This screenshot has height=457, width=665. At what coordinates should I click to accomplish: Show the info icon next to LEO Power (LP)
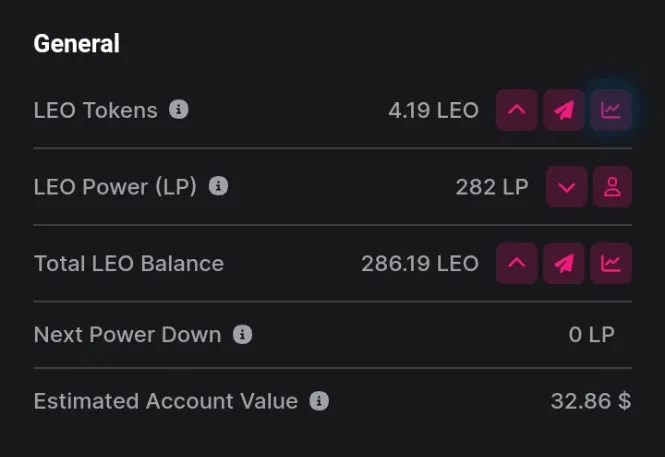tap(218, 186)
